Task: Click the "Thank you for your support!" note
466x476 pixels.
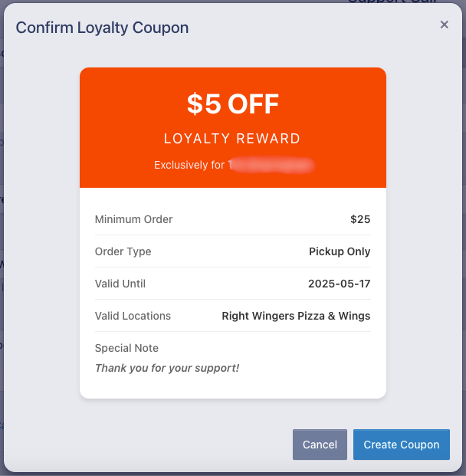Action: click(167, 368)
